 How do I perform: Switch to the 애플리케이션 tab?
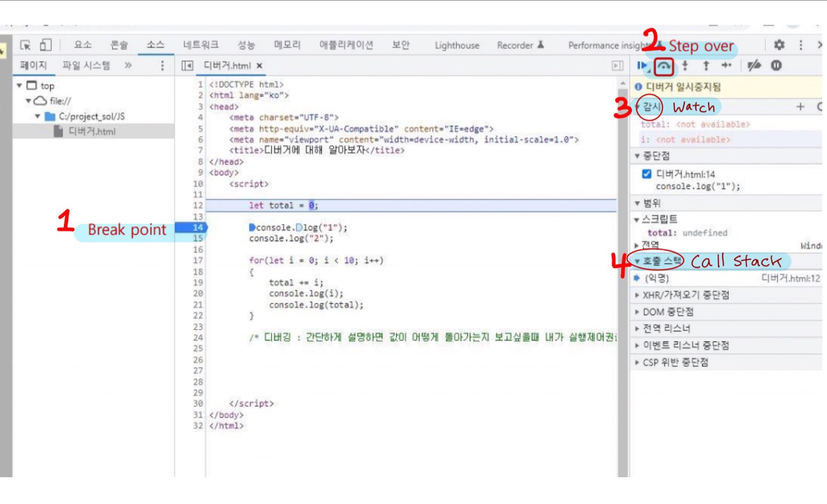click(x=346, y=45)
